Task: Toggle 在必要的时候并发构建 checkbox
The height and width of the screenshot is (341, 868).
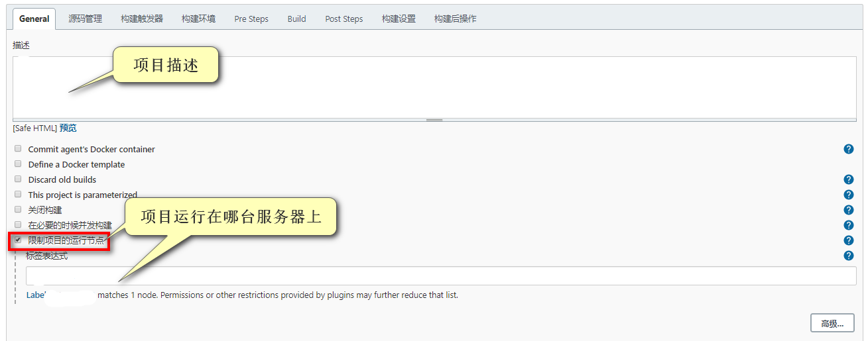Action: [x=18, y=225]
